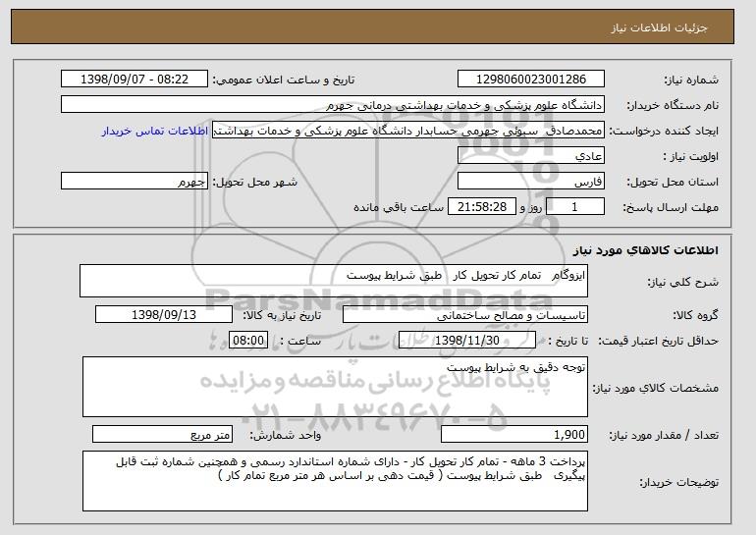Click the priority field showing عادی

click(x=531, y=156)
